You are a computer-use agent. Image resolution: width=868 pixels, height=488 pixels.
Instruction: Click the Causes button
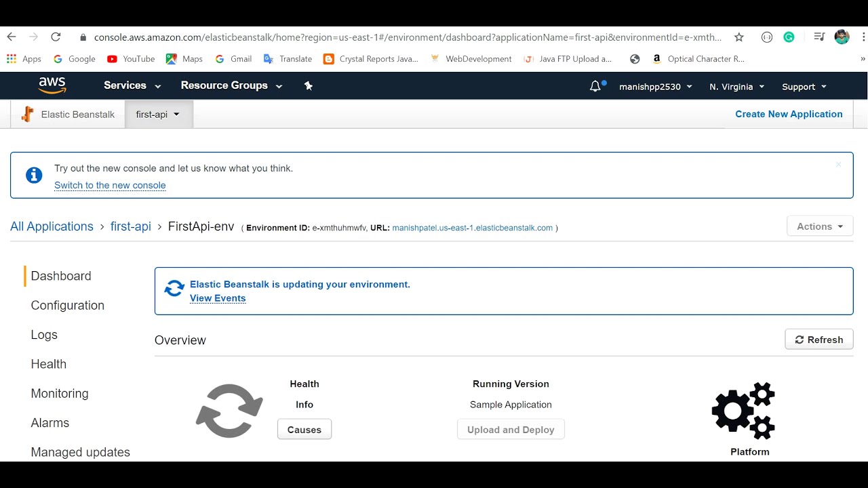pos(304,430)
